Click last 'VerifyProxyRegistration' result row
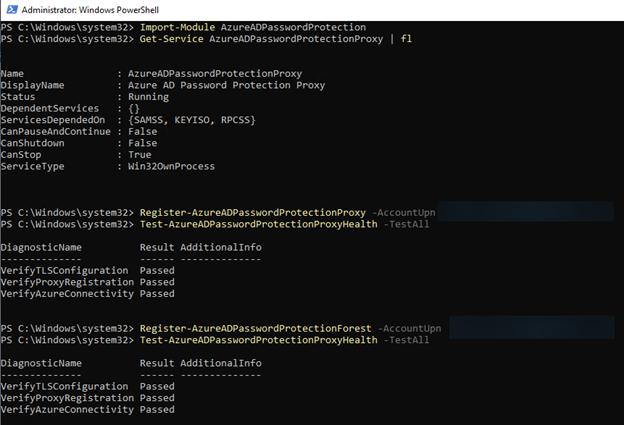 coord(88,398)
